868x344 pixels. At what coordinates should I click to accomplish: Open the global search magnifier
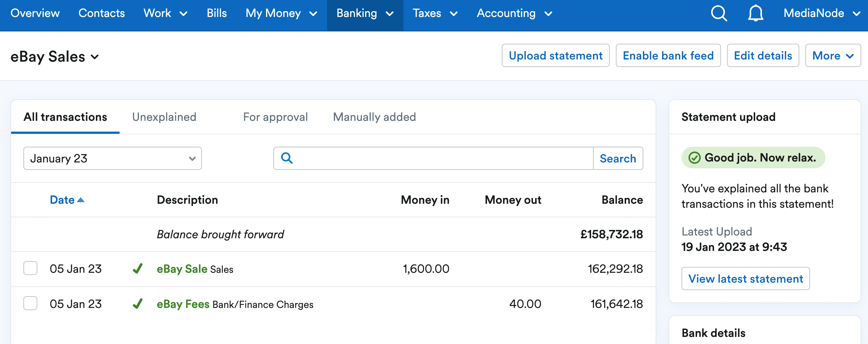719,14
